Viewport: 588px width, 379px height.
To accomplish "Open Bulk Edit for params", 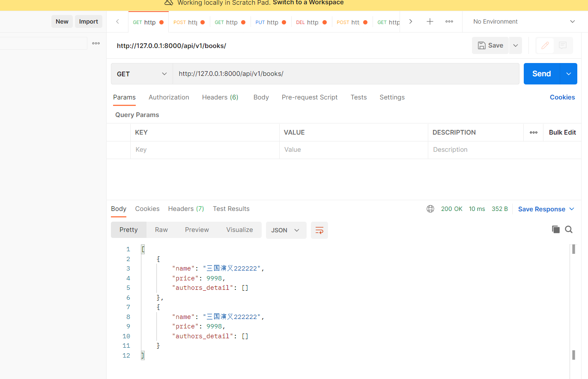I will pos(562,132).
